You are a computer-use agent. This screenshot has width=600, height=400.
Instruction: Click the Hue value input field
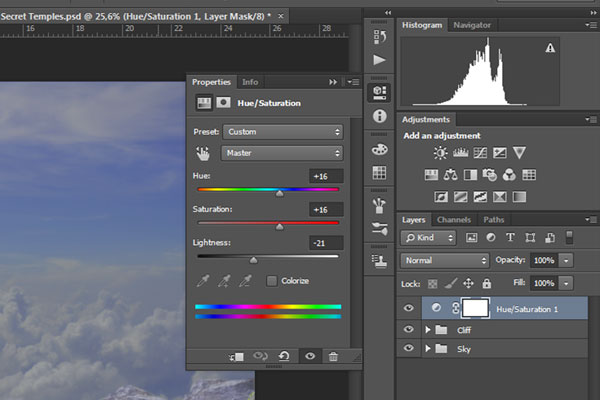pos(326,176)
